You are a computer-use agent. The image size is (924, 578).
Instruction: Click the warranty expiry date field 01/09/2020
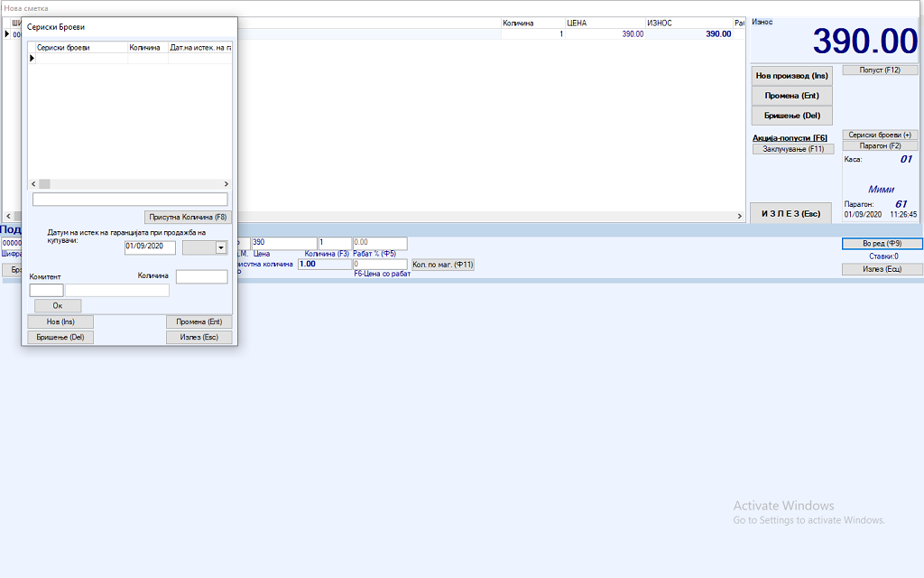pos(150,247)
